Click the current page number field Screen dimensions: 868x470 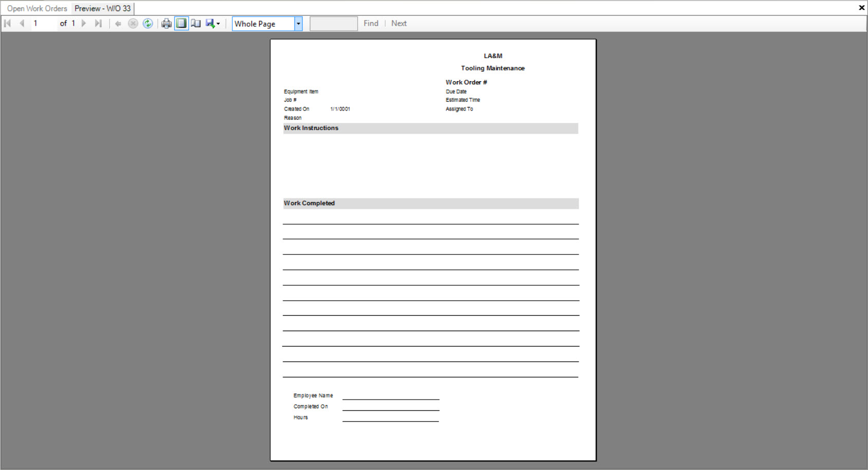[44, 23]
